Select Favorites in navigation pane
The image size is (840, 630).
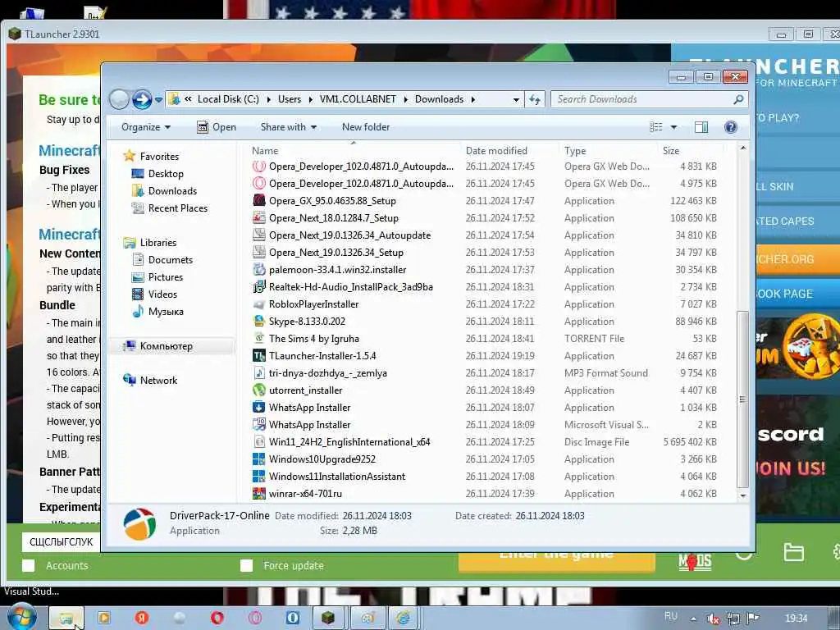pos(159,157)
